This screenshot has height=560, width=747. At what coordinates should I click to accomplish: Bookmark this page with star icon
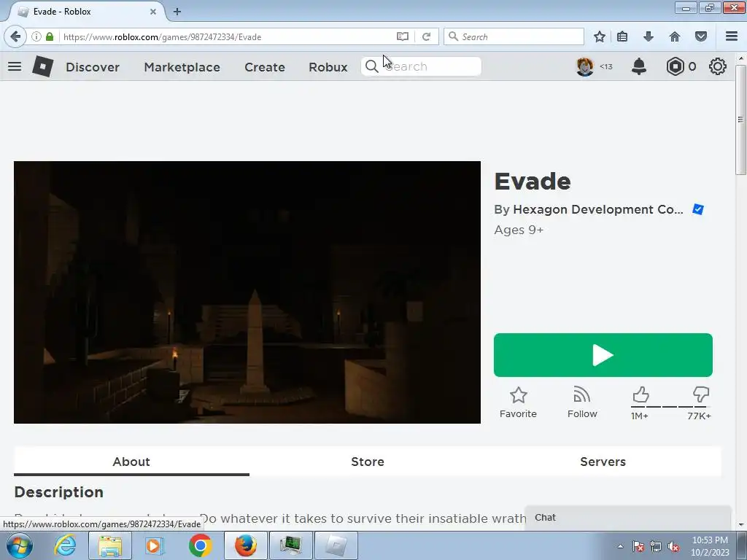point(600,36)
